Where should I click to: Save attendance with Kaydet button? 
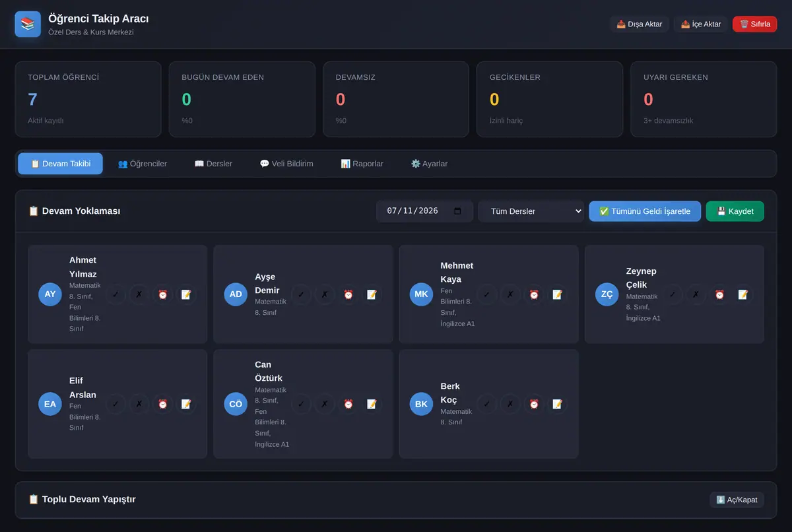click(x=735, y=211)
